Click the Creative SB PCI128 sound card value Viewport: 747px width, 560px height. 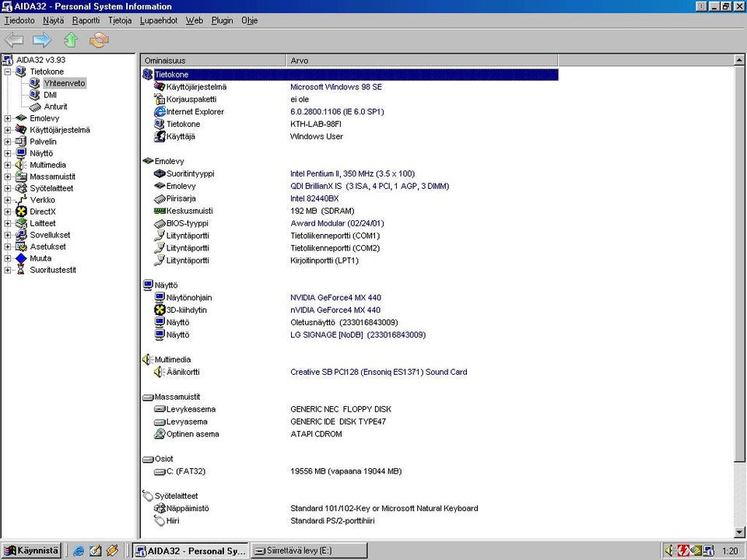[x=379, y=372]
